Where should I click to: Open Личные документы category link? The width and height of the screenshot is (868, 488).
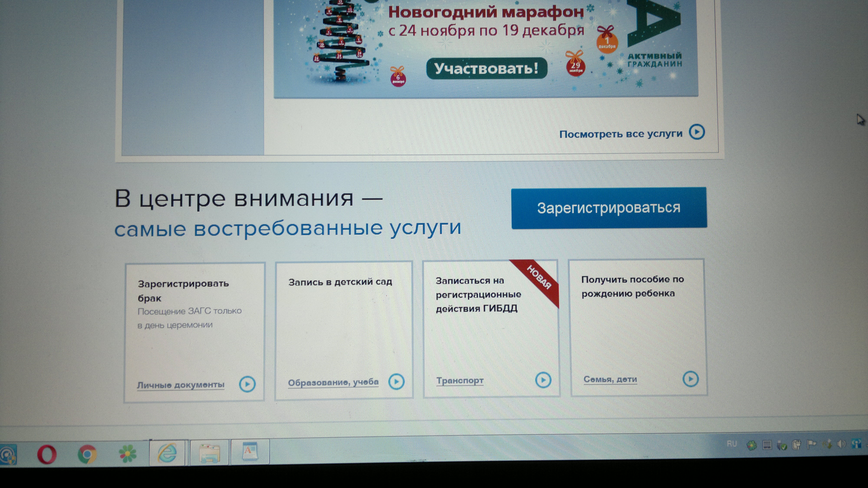click(181, 384)
